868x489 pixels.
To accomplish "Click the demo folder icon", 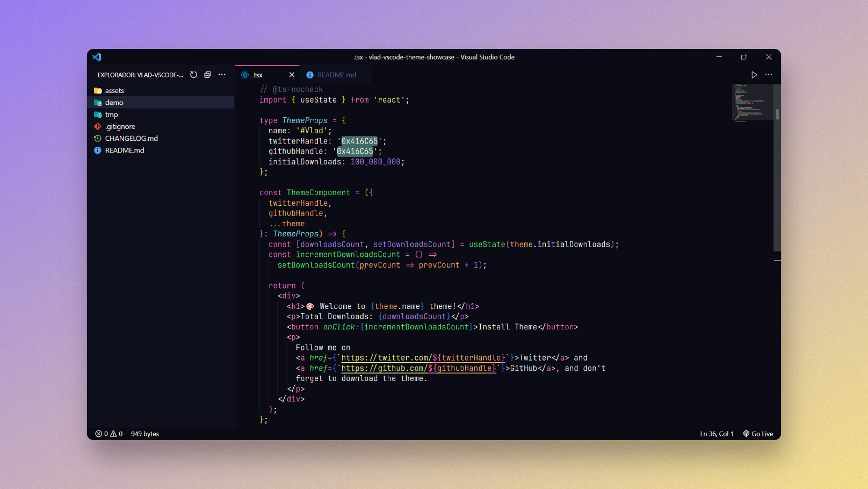I will [98, 102].
